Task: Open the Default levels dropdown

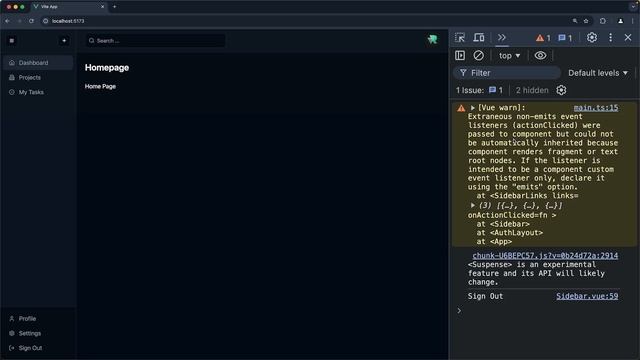Action: click(x=598, y=73)
